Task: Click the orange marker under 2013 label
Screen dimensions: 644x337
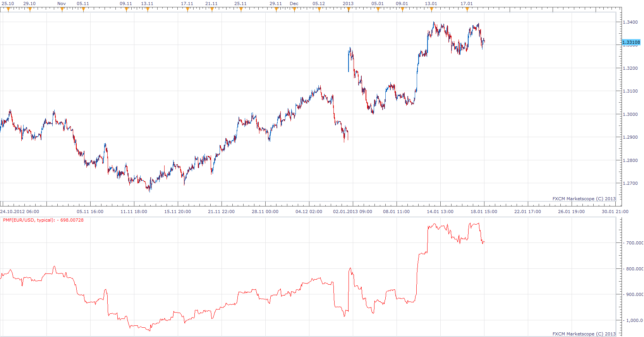Action: coord(349,9)
